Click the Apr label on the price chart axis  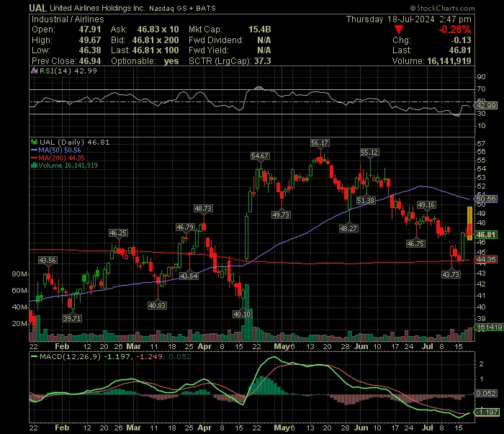pyautogui.click(x=204, y=347)
